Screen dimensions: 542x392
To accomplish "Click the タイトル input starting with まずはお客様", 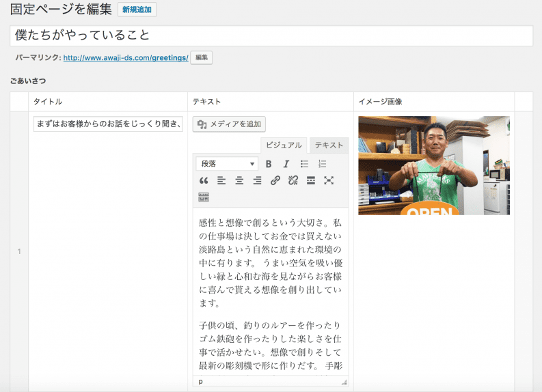I will click(108, 124).
